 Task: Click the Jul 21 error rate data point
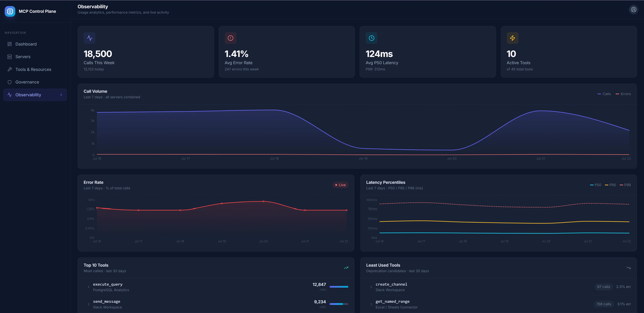coord(305,210)
